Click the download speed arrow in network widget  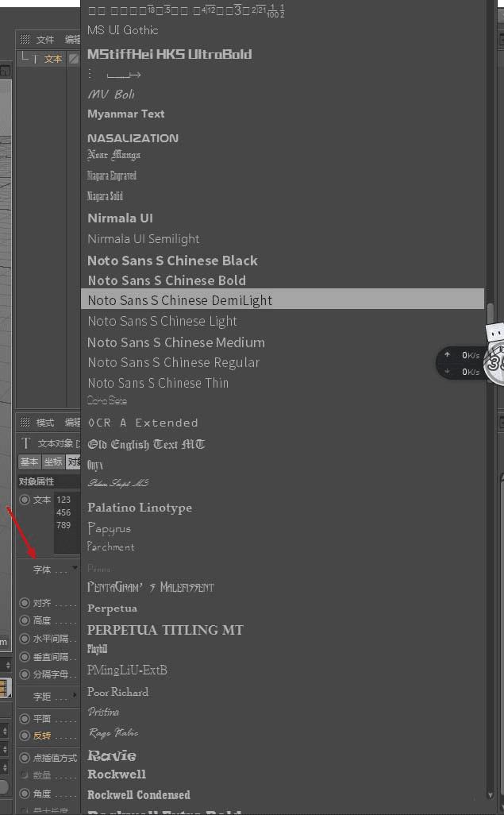click(447, 372)
